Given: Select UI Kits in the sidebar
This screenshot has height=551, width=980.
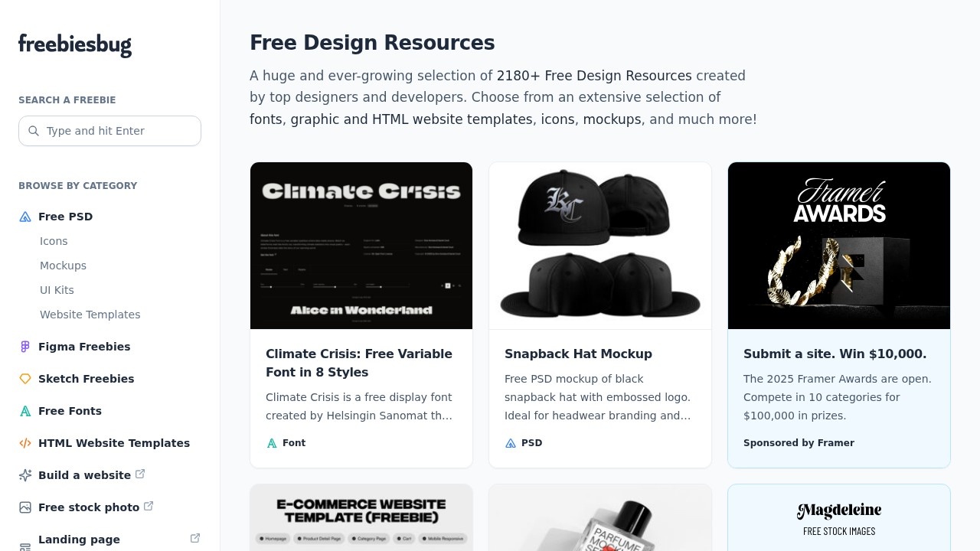Looking at the screenshot, I should [x=57, y=290].
